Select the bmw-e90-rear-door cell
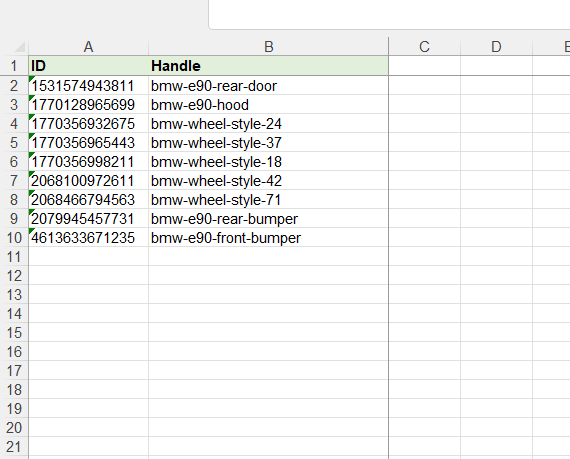The height and width of the screenshot is (459, 570). click(268, 86)
